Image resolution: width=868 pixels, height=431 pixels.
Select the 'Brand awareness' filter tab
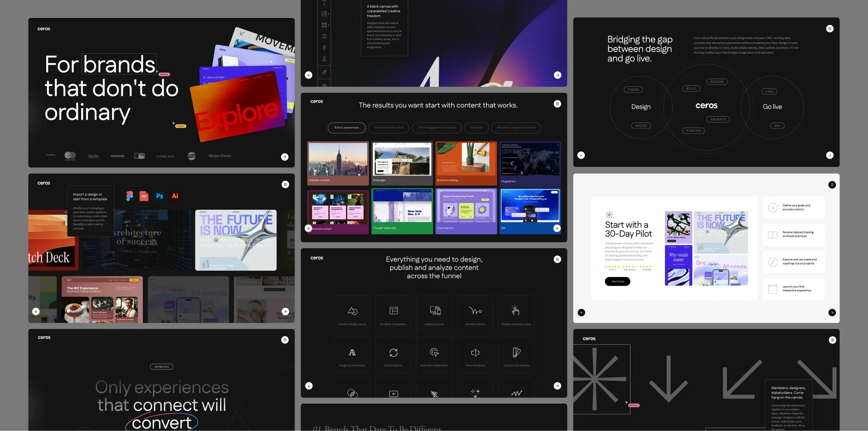coord(346,128)
